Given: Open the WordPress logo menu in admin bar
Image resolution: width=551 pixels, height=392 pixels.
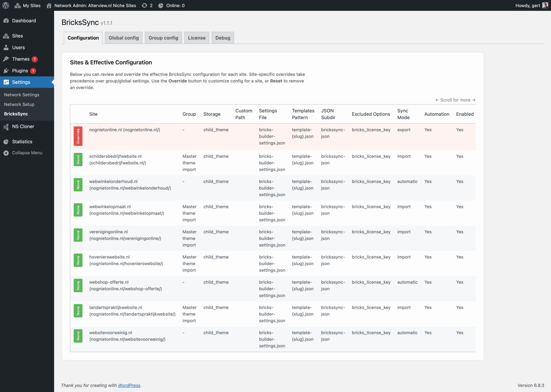Looking at the screenshot, I should [x=6, y=5].
